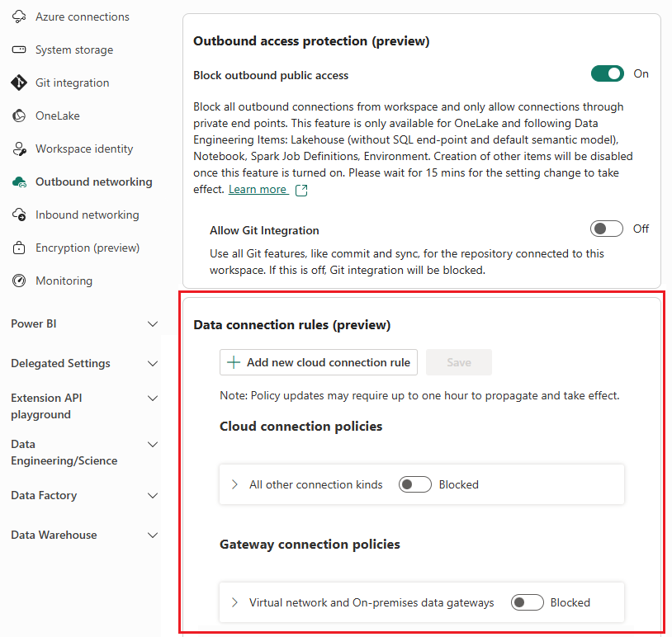The image size is (672, 637).
Task: Click the Azure connections cloud icon
Action: (19, 17)
